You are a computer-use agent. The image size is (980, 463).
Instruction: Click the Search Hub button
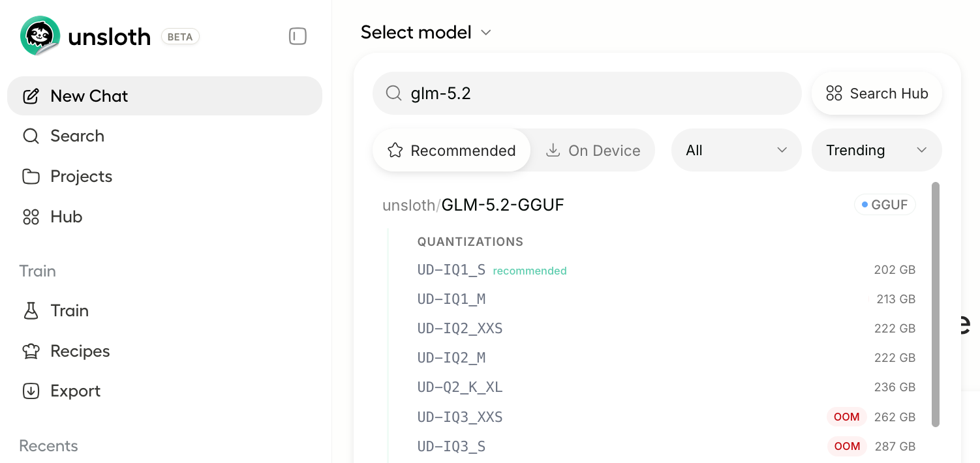click(876, 93)
